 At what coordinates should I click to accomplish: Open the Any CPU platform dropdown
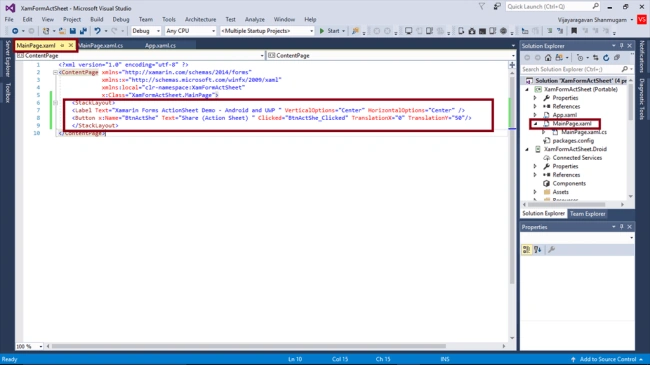click(x=190, y=31)
